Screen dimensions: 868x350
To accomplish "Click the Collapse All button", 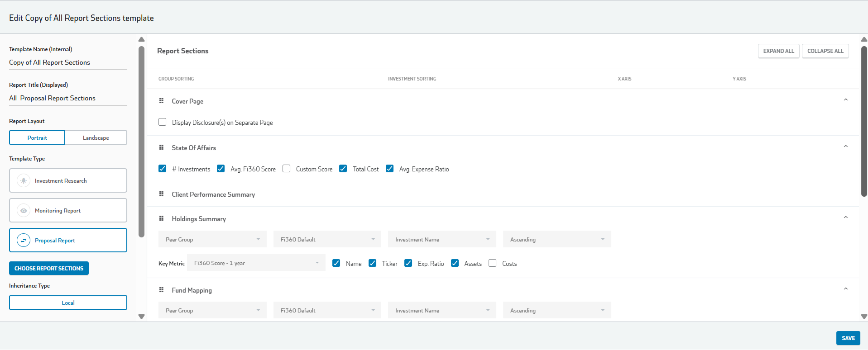I will click(x=825, y=51).
